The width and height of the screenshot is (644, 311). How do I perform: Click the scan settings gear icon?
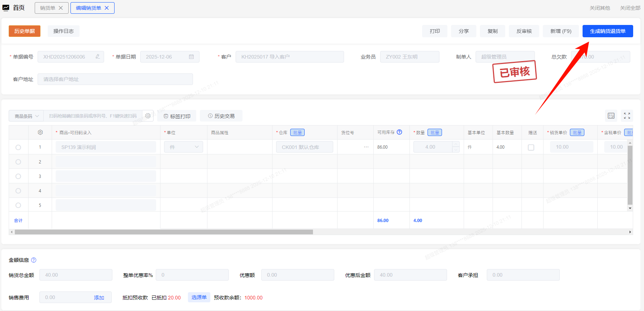coord(148,116)
